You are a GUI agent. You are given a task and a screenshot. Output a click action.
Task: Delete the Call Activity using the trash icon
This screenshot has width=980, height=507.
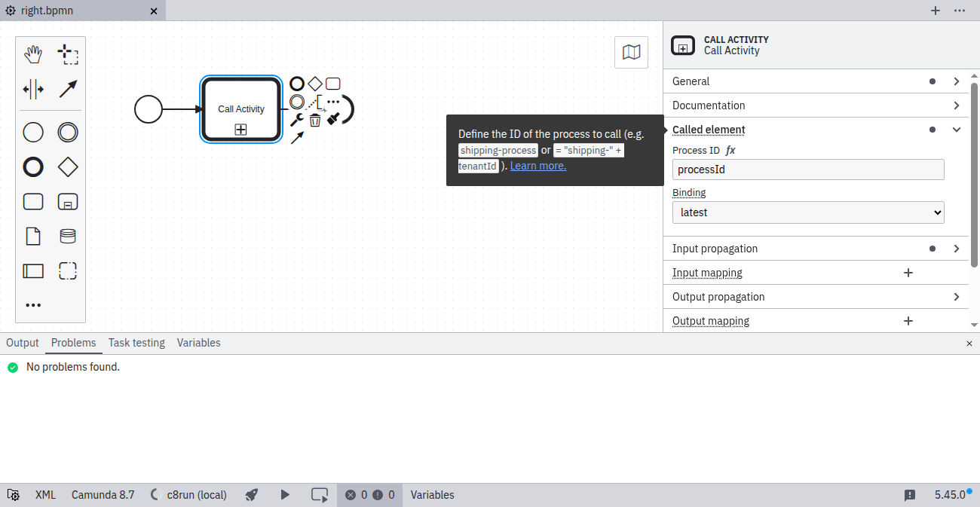point(314,121)
